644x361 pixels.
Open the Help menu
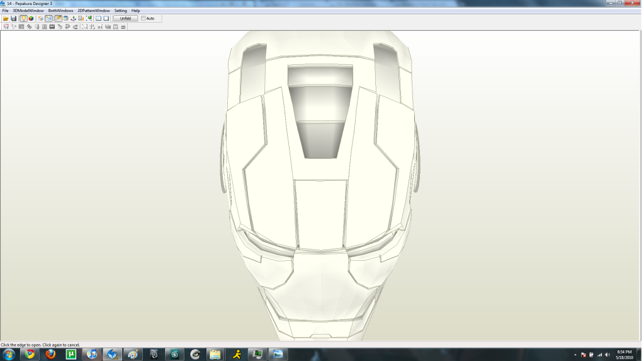pyautogui.click(x=135, y=11)
